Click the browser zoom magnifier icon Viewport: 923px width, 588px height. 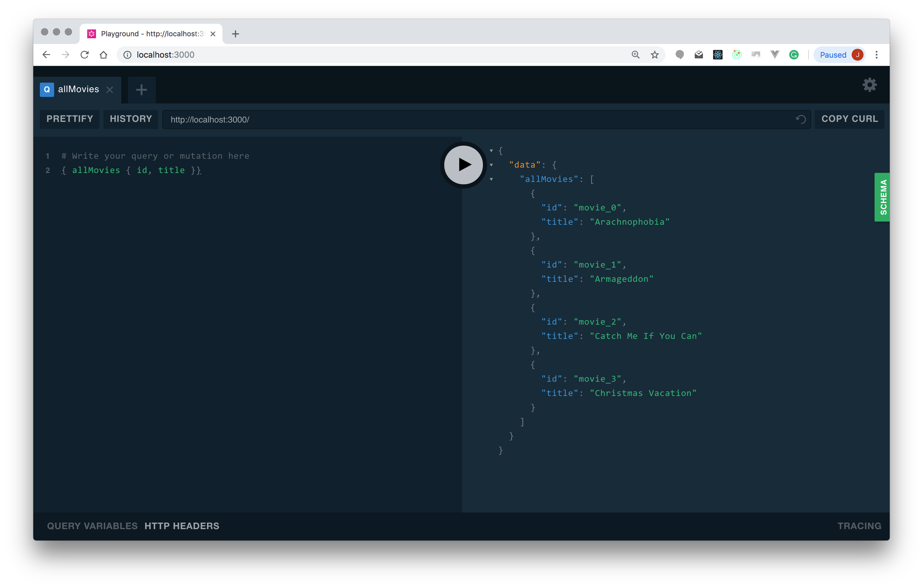[x=635, y=55]
